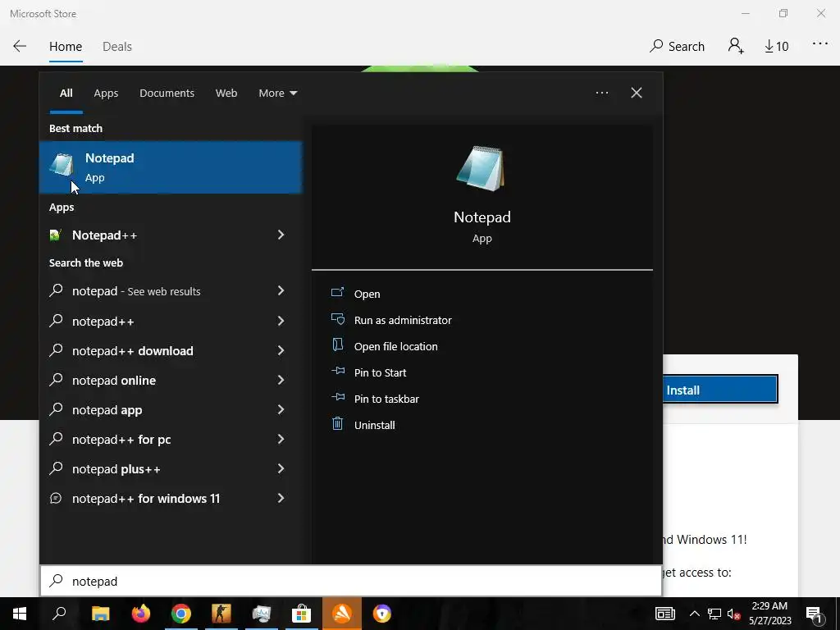Select Pin to Start option
Image resolution: width=840 pixels, height=630 pixels.
click(x=380, y=372)
